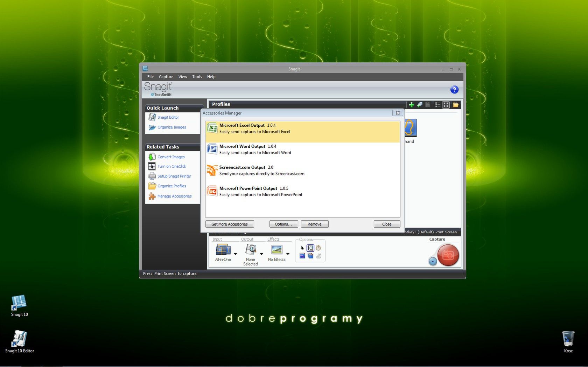Viewport: 588px width, 367px height.
Task: Switch Profiles to thumbnail grid view
Action: pyautogui.click(x=446, y=105)
